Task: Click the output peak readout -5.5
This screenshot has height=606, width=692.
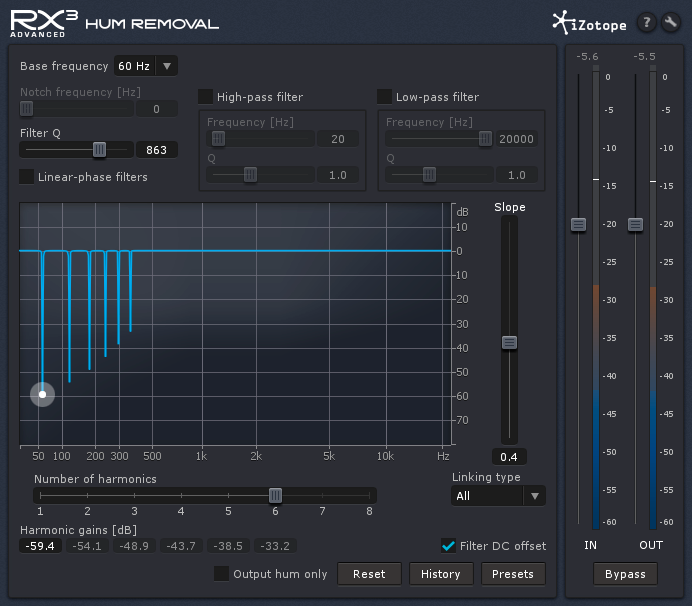Action: point(644,56)
